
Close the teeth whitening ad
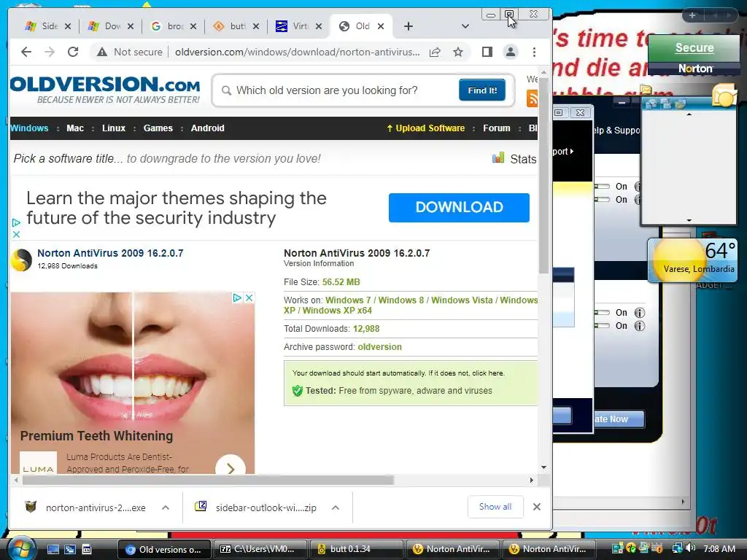[249, 297]
